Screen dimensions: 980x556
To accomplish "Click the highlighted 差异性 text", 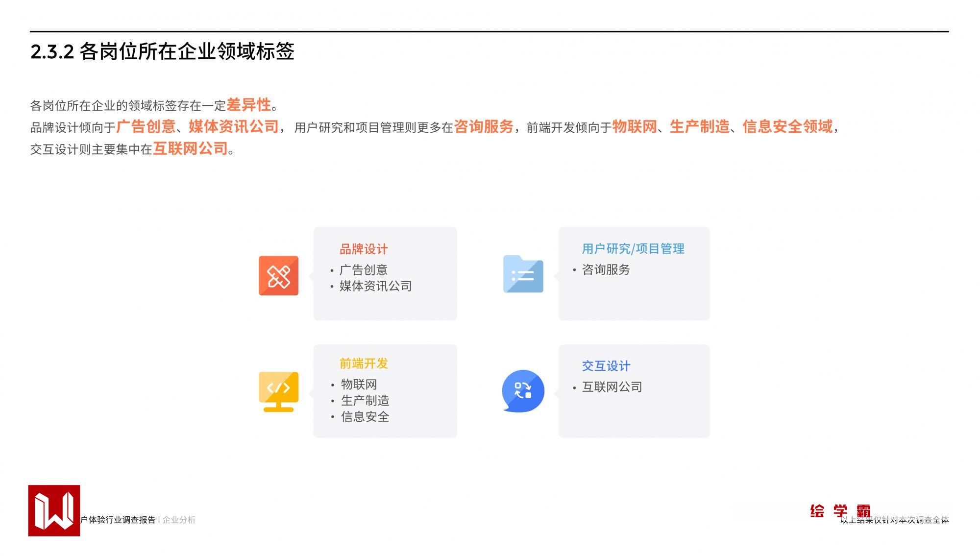I will click(x=248, y=104).
